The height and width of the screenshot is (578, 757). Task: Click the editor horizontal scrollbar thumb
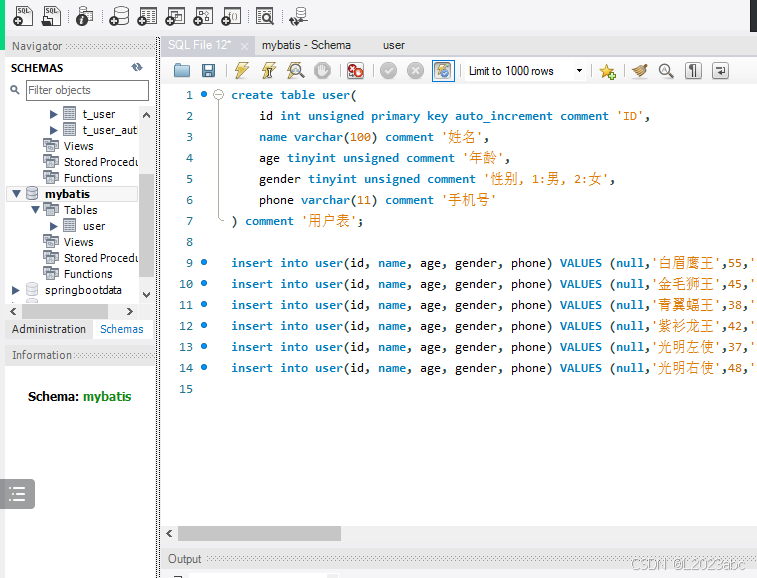coord(259,534)
